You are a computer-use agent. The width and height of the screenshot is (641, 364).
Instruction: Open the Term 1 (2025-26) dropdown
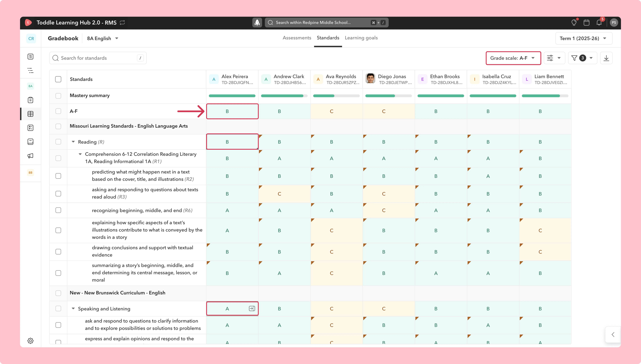pos(584,38)
